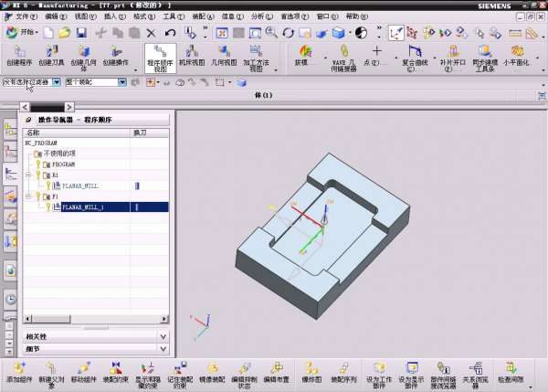Open the Start (开始) application dropdown
This screenshot has width=548, height=392.
pyautogui.click(x=22, y=33)
